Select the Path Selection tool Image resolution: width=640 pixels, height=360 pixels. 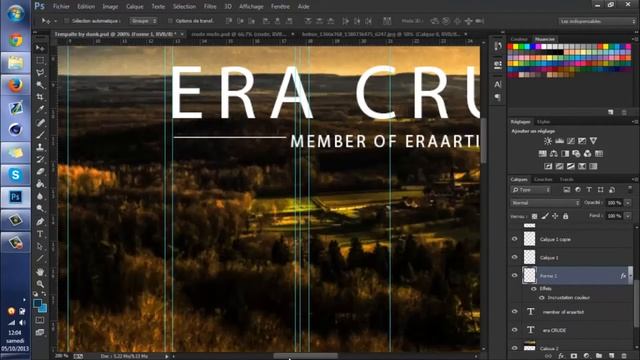tap(40, 246)
